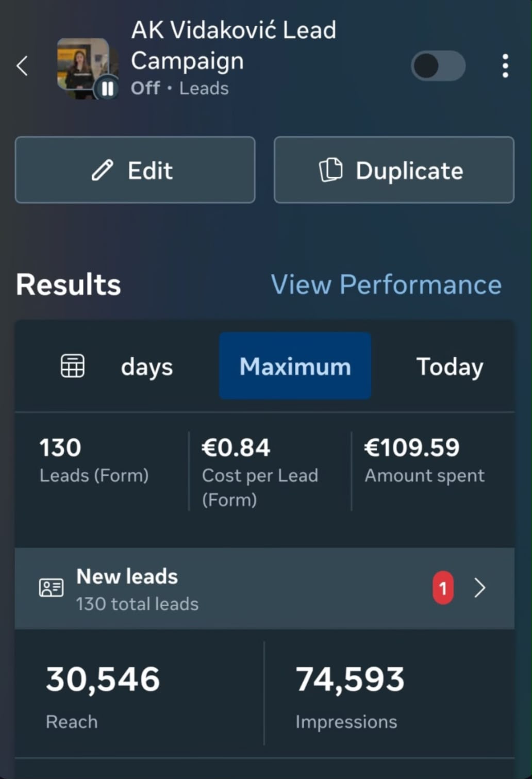Open the calendar date picker icon
532x779 pixels.
[x=73, y=367]
